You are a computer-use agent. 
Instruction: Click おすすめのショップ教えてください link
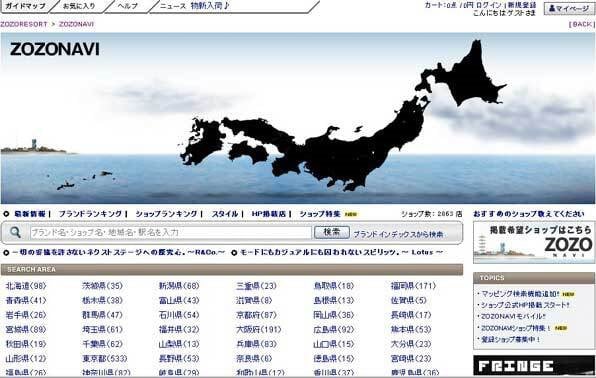529,214
